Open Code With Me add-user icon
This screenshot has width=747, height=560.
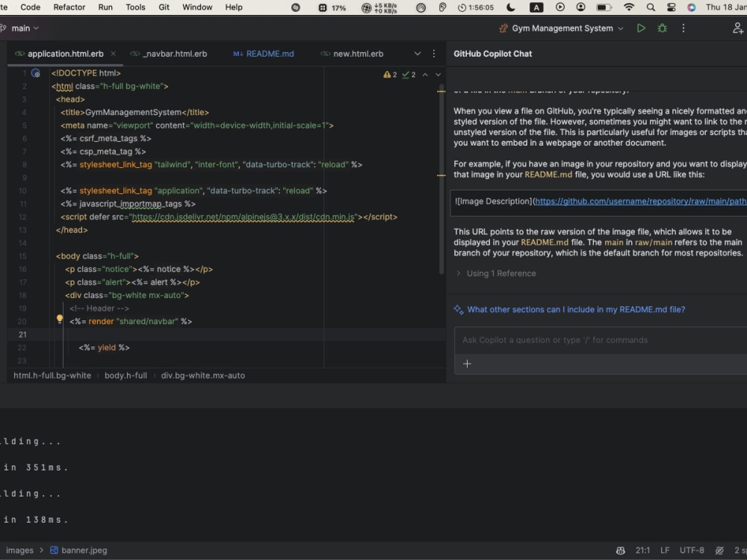[738, 28]
